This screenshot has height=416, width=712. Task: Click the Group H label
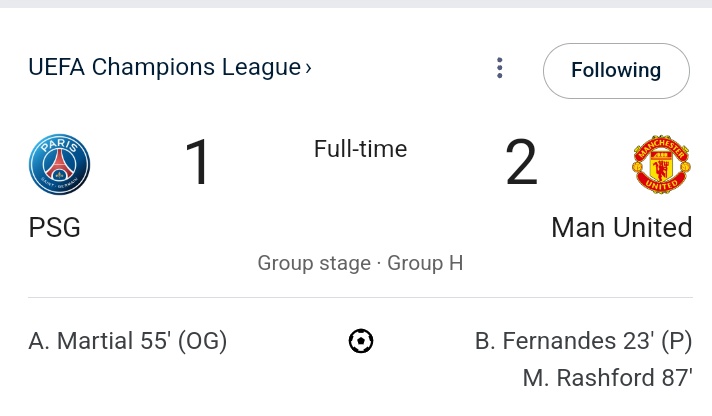click(x=425, y=263)
